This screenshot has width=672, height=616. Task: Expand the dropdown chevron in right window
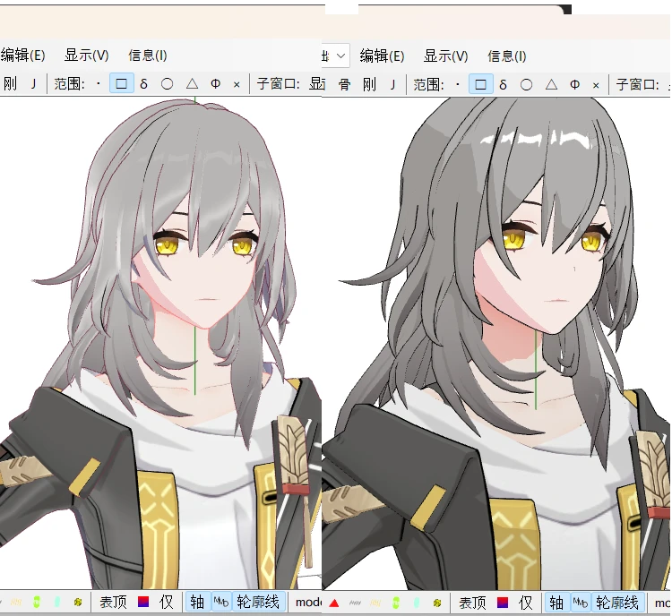pyautogui.click(x=340, y=56)
